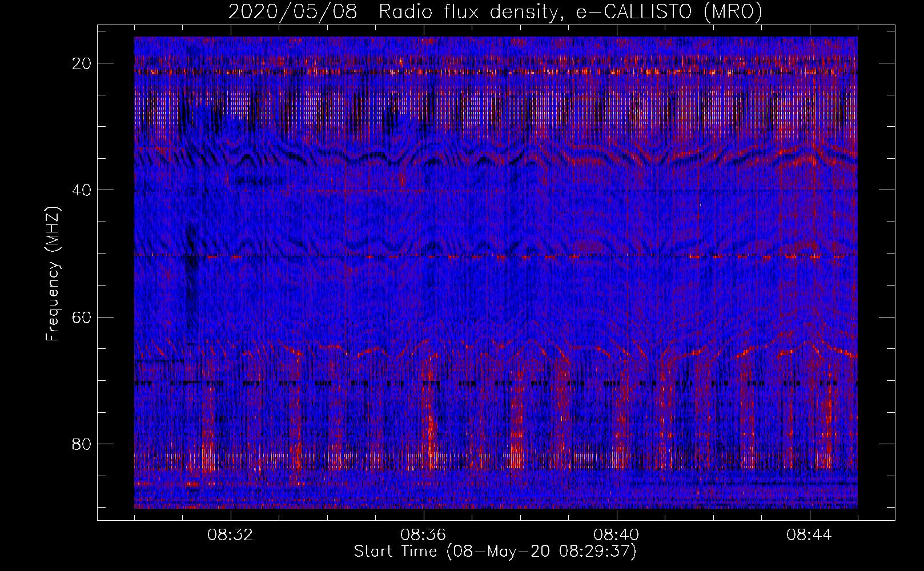Click the frequency tick label '80'

tap(82, 444)
